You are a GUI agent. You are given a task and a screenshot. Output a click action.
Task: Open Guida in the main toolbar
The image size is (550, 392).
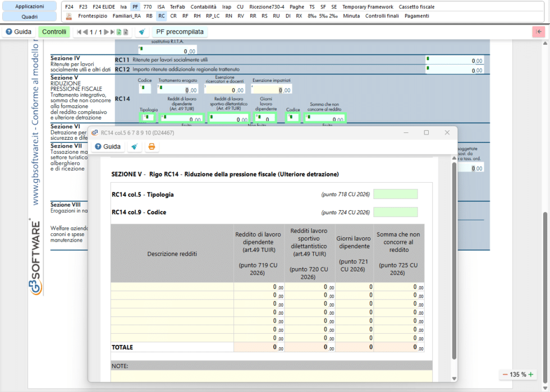point(19,32)
